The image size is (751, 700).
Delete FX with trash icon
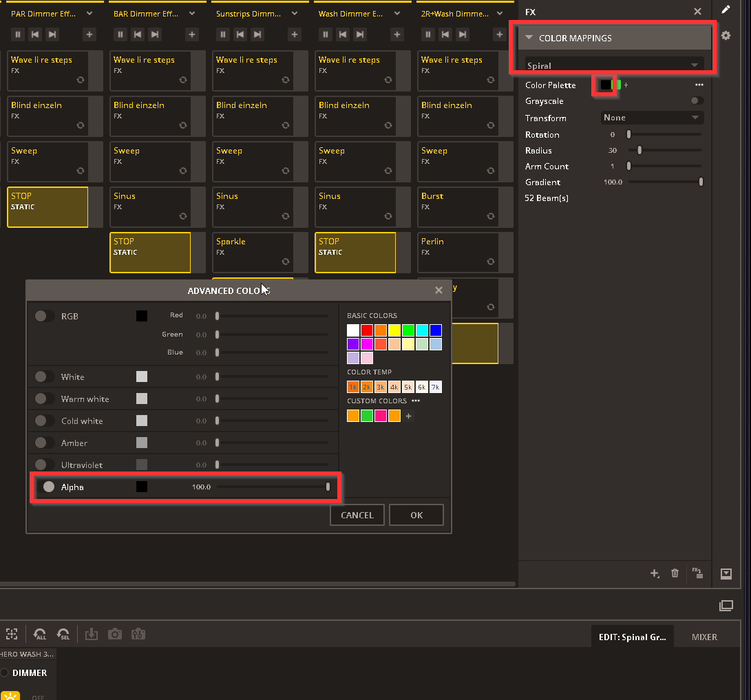[x=675, y=573]
